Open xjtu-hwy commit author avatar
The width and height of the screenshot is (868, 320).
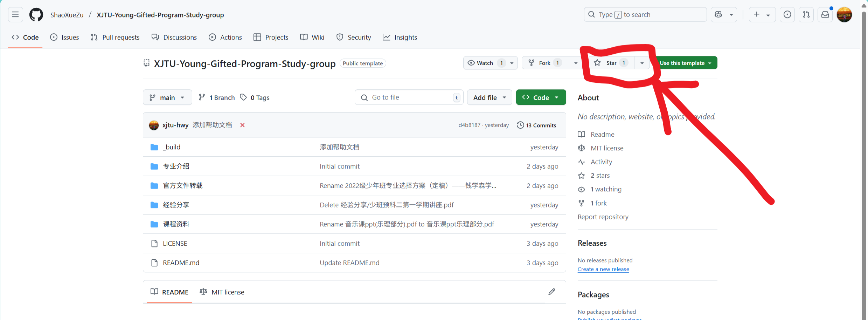click(154, 125)
